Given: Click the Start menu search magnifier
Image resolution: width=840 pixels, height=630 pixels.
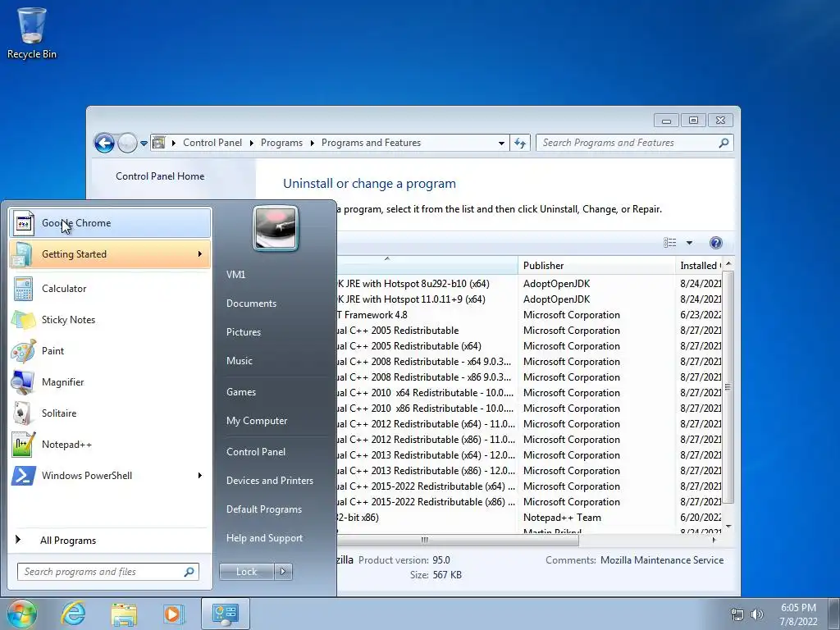Looking at the screenshot, I should pyautogui.click(x=189, y=572).
